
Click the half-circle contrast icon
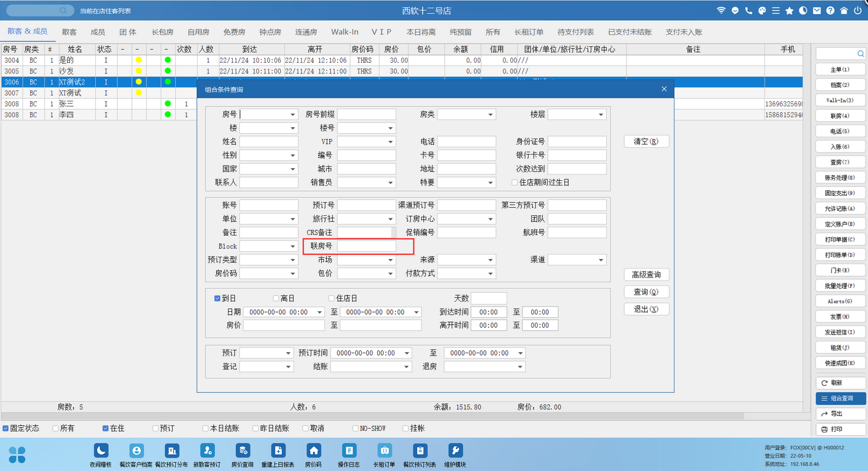[803, 11]
